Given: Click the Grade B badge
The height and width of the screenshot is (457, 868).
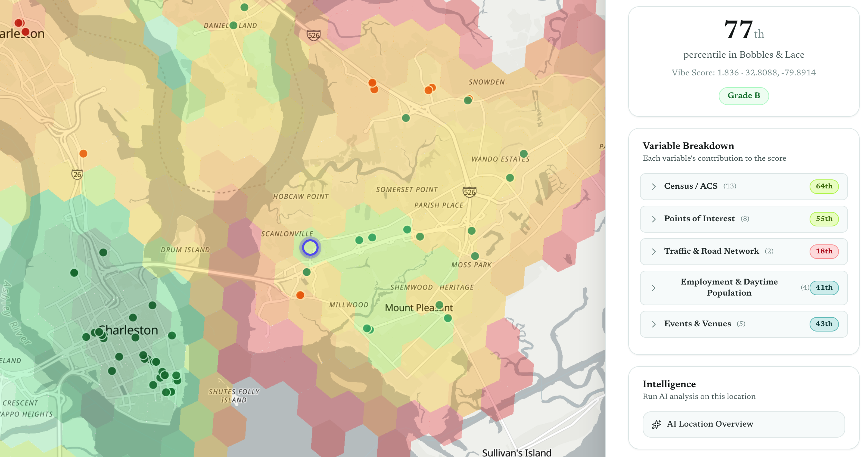Looking at the screenshot, I should pos(744,96).
